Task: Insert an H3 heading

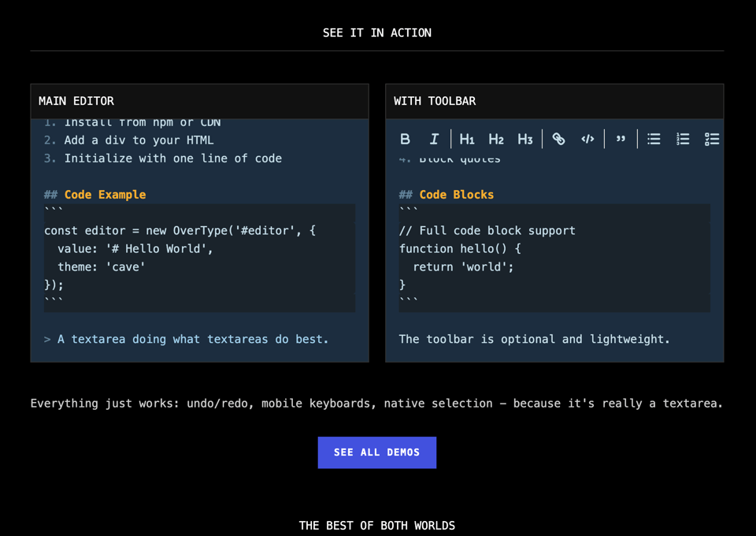Action: click(525, 140)
